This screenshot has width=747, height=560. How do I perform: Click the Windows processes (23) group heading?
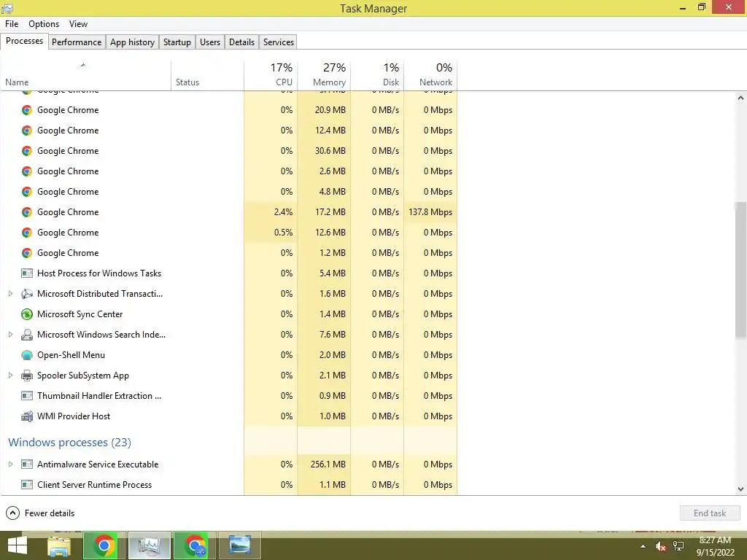(69, 443)
